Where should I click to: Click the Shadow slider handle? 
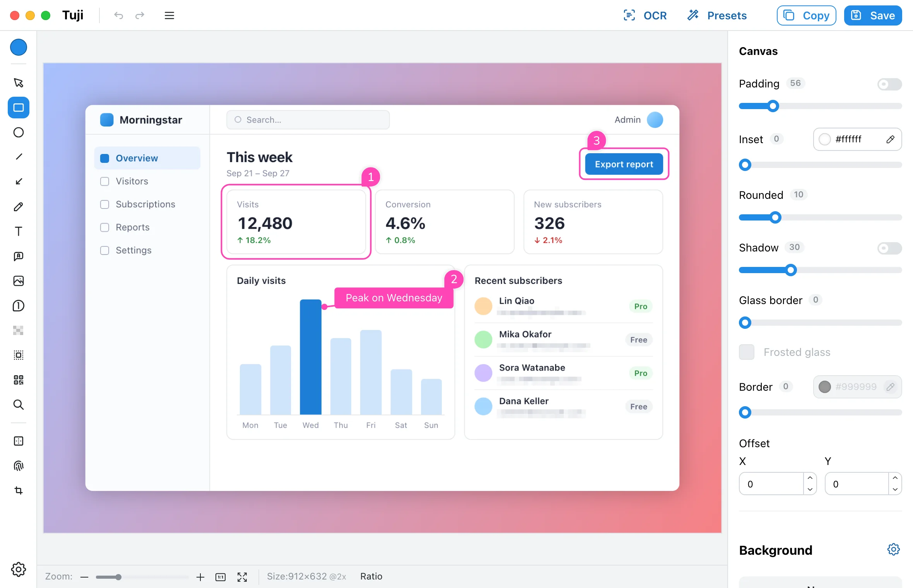point(791,270)
